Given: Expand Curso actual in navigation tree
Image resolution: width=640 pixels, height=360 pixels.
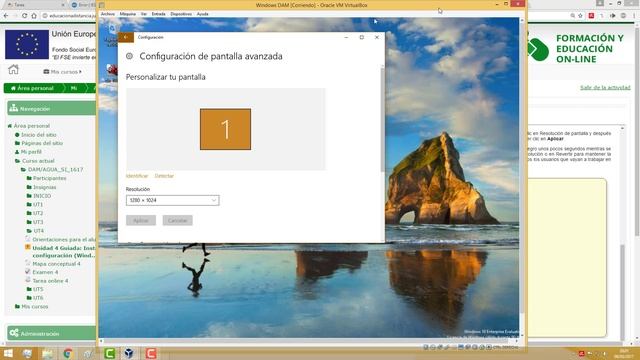Looking at the screenshot, I should [x=38, y=161].
